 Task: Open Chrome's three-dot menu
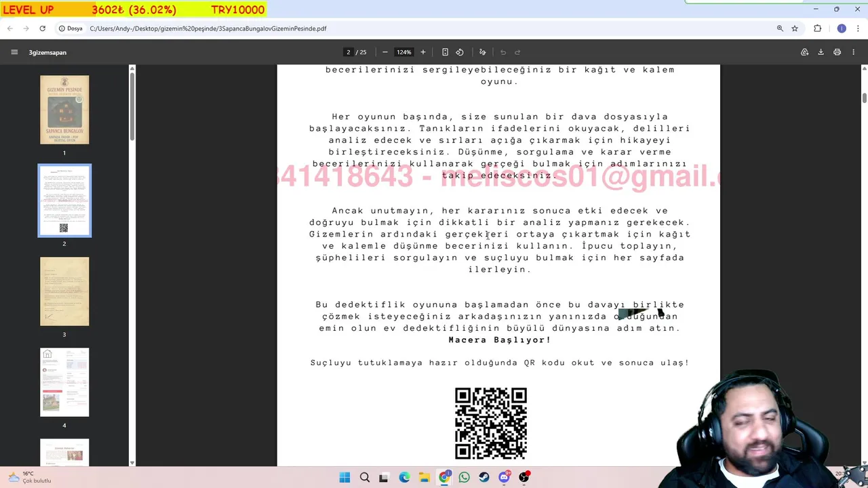859,28
